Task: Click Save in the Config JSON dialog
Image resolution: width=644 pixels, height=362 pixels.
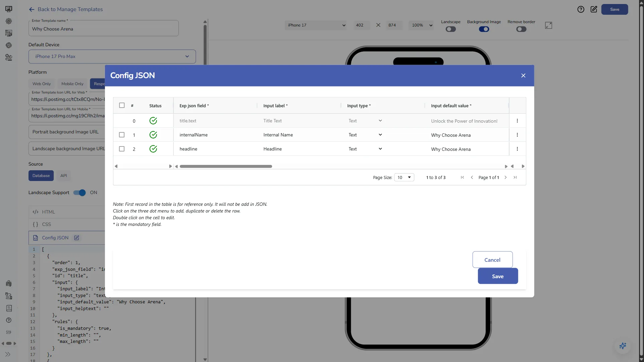Action: coord(498,276)
